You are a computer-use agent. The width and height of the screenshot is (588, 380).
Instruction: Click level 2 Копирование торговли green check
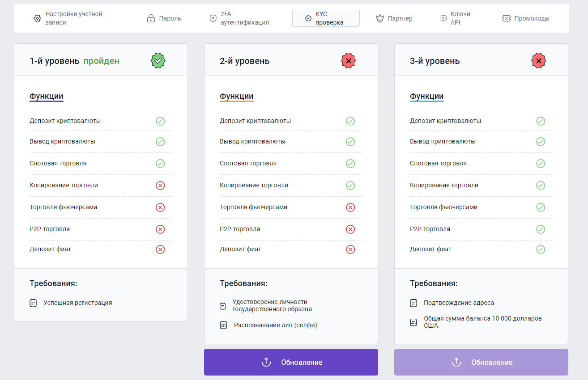[x=350, y=186]
